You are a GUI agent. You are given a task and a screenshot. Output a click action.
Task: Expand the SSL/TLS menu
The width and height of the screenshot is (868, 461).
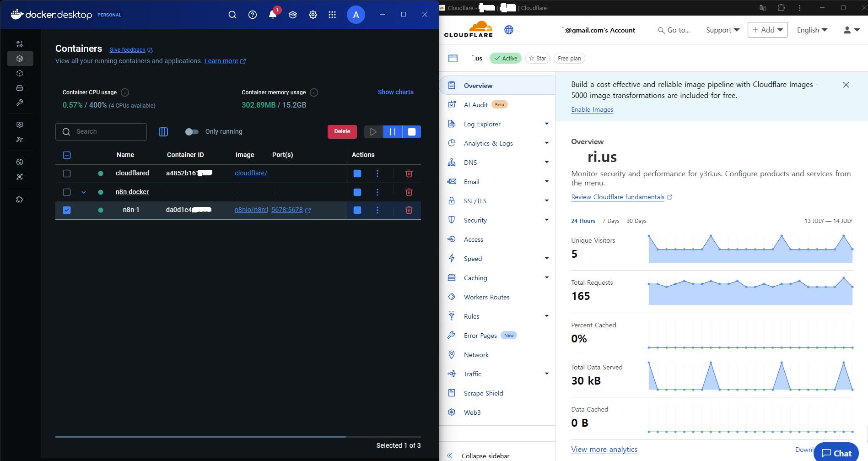[x=546, y=201]
